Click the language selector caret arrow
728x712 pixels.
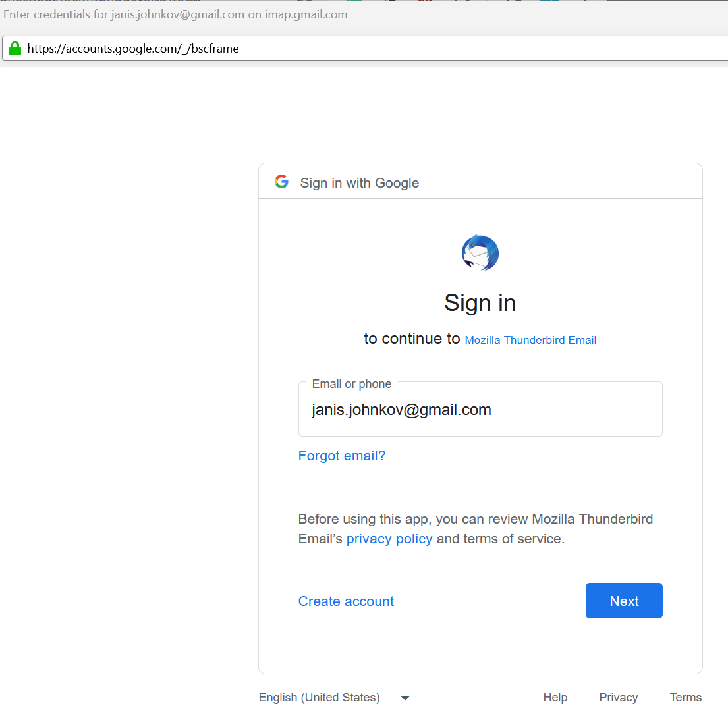[x=405, y=698]
